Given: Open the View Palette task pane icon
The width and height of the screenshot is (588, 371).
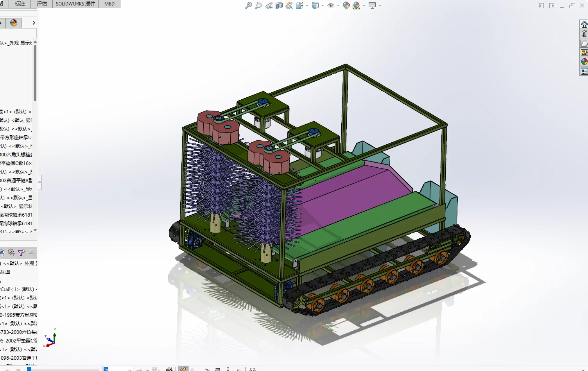Looking at the screenshot, I should click(x=584, y=52).
